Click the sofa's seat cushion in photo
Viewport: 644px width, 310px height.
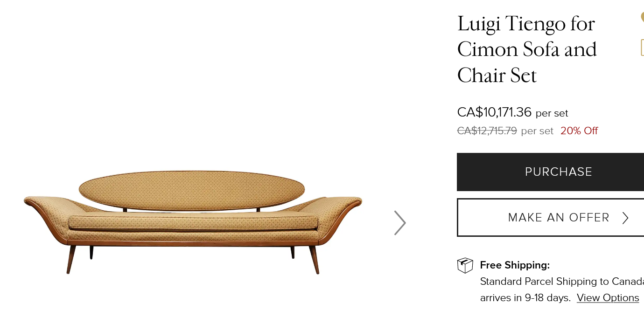194,222
